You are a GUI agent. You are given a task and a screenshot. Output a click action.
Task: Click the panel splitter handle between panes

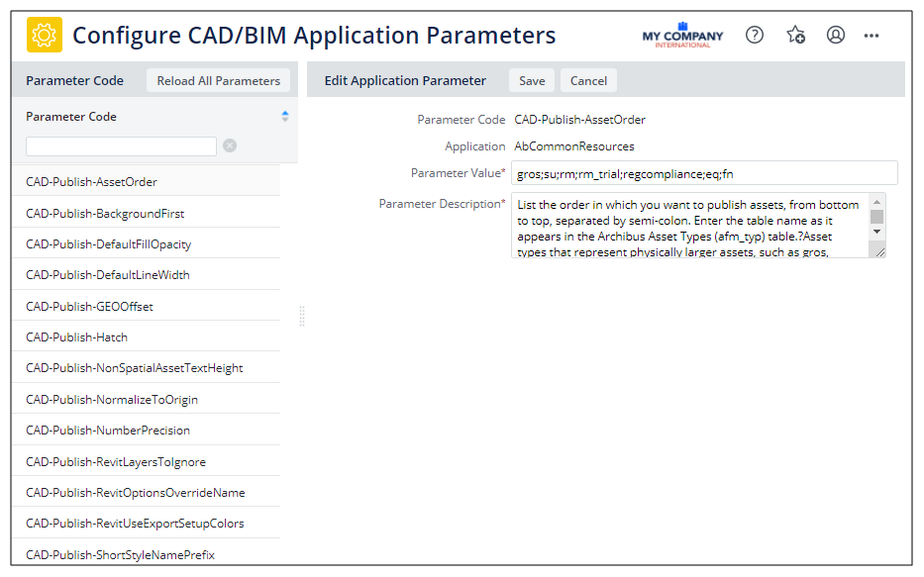point(302,316)
